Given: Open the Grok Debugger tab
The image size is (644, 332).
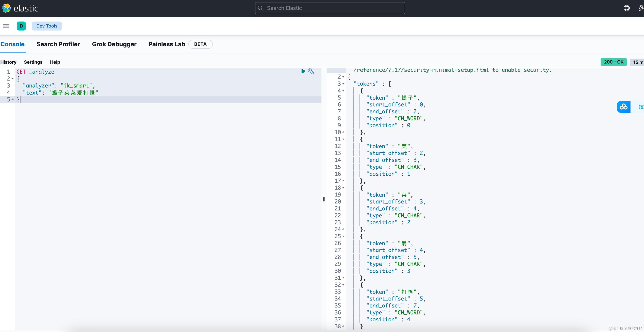Looking at the screenshot, I should click(114, 44).
